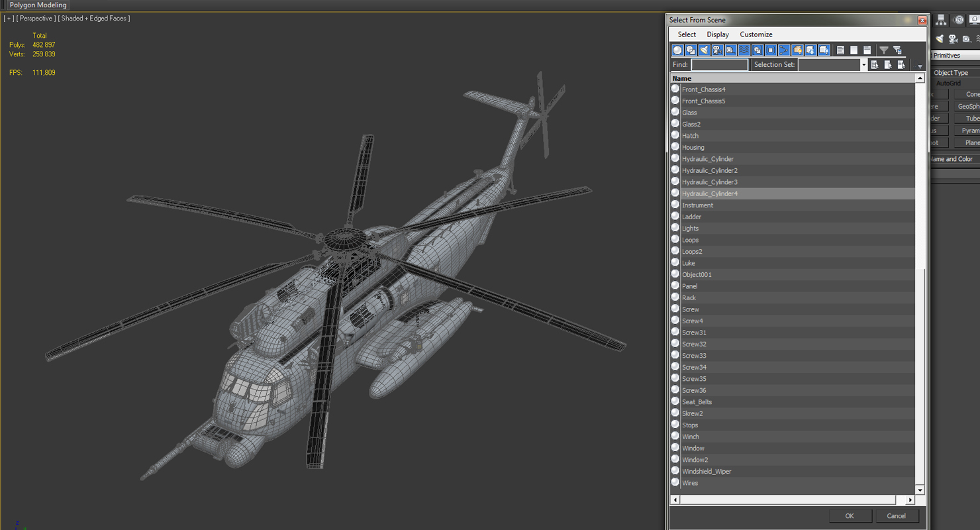Click first selection set icon after dropdown
The width and height of the screenshot is (980, 530).
tap(875, 65)
